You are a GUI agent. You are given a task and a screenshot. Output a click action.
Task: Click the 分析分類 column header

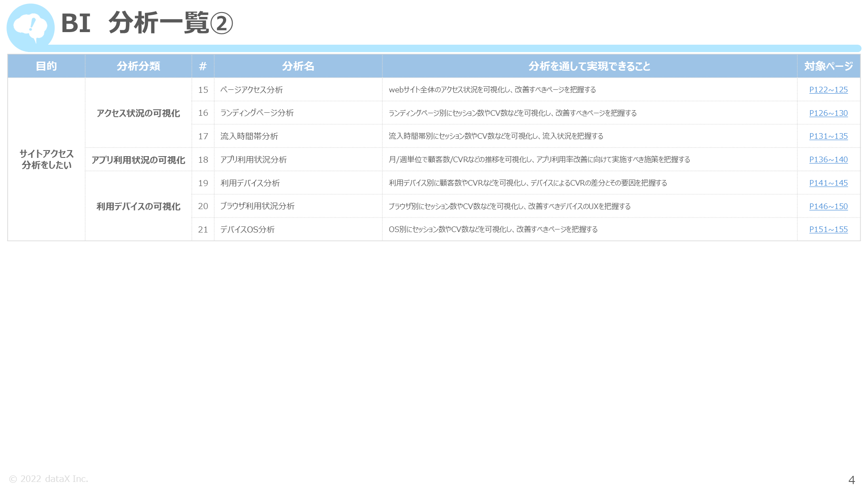pyautogui.click(x=138, y=66)
